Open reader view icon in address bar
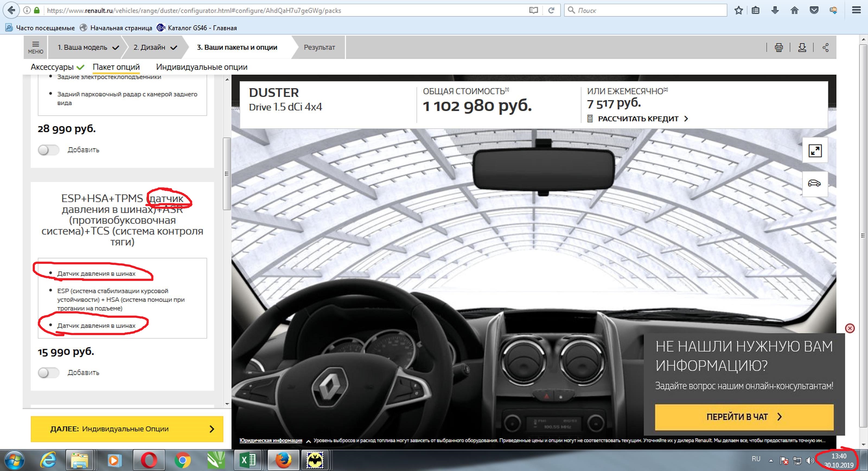 533,11
